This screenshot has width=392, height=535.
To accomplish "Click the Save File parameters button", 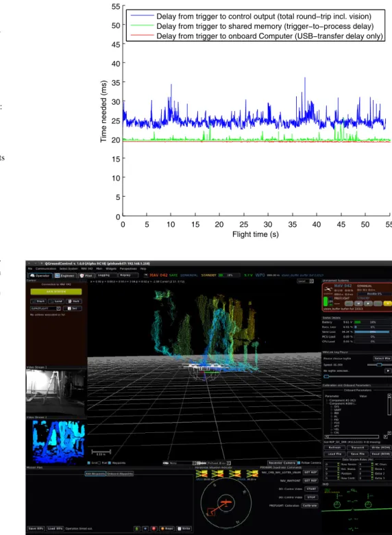I will [358, 453].
